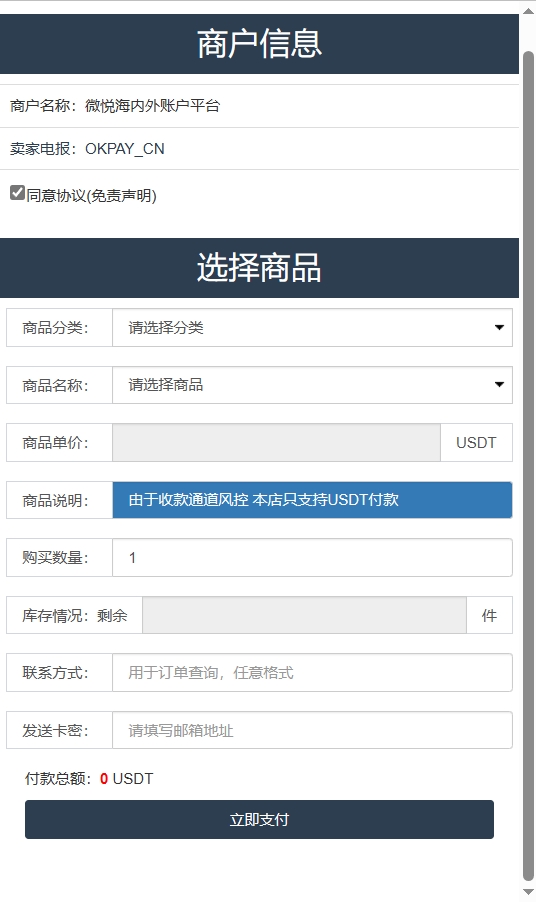536x902 pixels.
Task: Open the 商品名称 product dropdown
Action: 312,385
